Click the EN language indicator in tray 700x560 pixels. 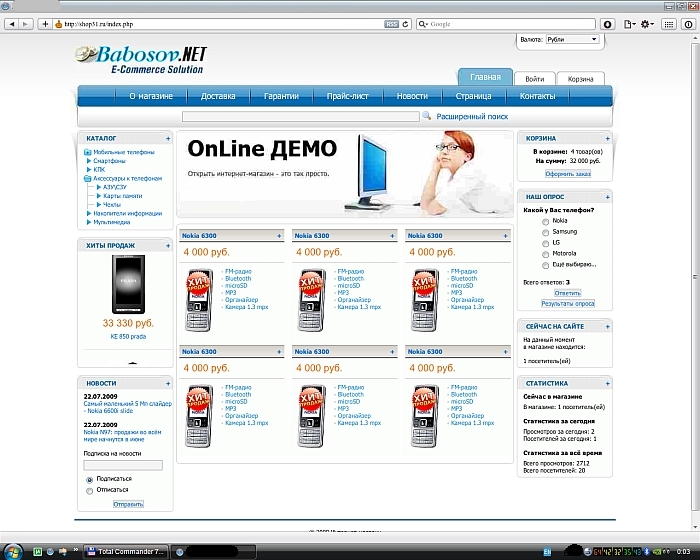[x=547, y=552]
